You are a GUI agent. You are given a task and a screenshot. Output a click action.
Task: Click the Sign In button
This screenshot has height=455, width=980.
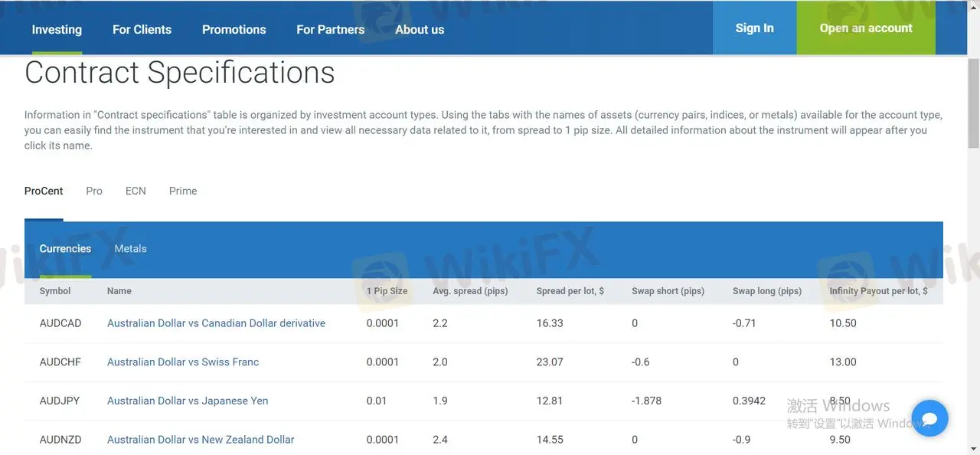pyautogui.click(x=754, y=28)
